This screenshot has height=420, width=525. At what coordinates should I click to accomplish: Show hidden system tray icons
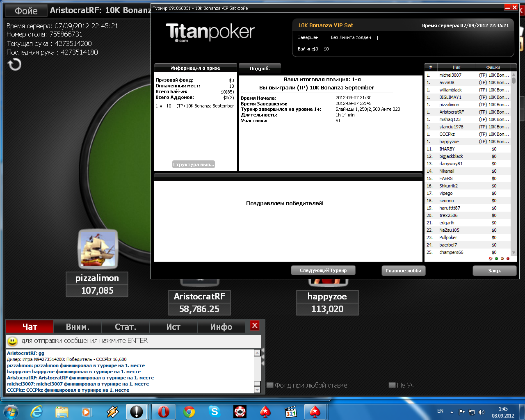(x=452, y=412)
